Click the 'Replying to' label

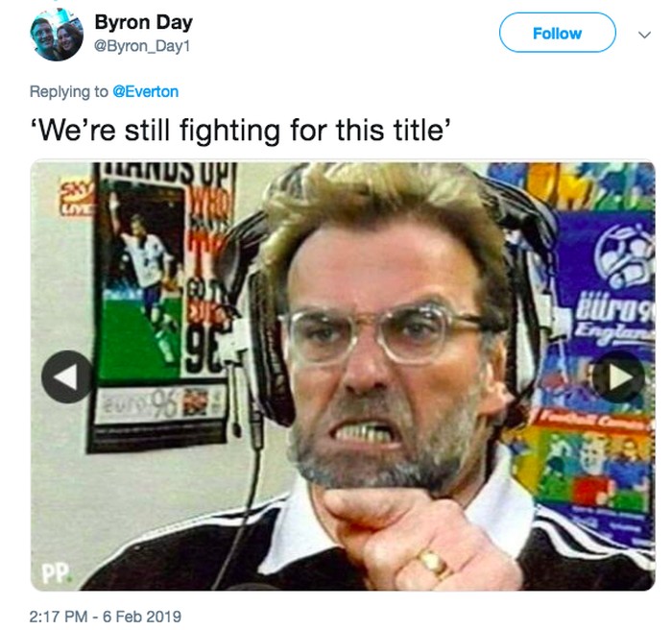(x=68, y=92)
